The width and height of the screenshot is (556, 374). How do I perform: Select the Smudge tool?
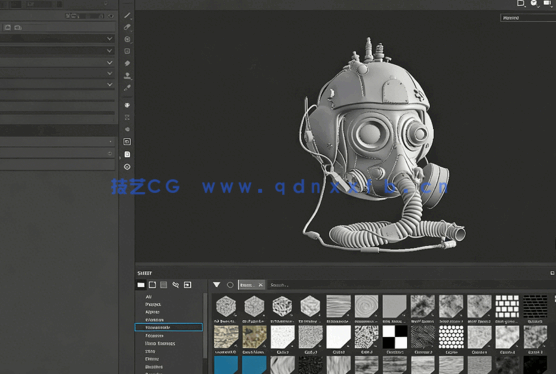point(127,63)
